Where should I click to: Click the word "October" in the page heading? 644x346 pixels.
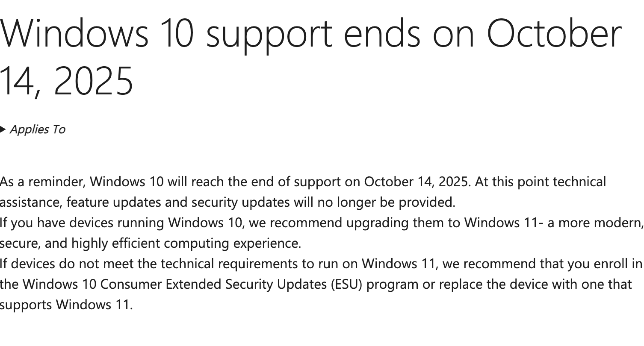pos(554,33)
